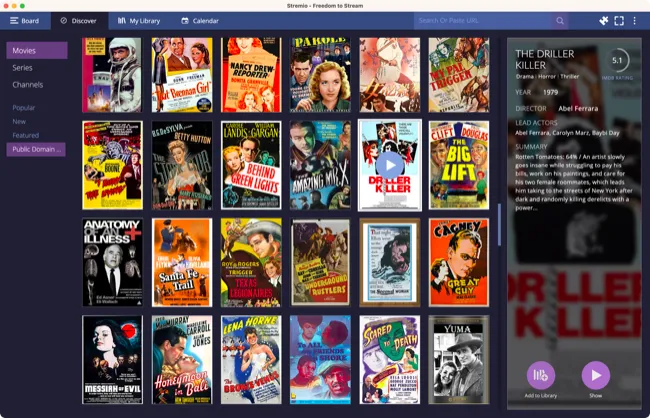This screenshot has height=418, width=650.
Task: Click director name Abel Ferrara
Action: tap(578, 109)
